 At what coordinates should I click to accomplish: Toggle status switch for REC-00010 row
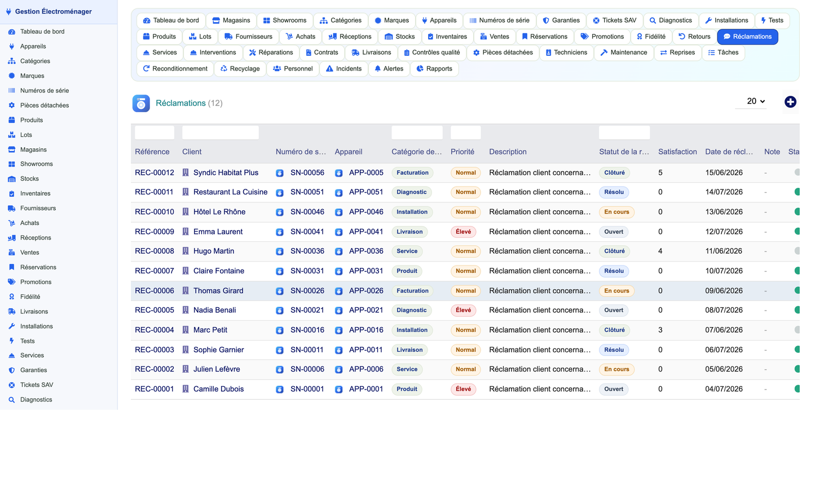pyautogui.click(x=797, y=212)
